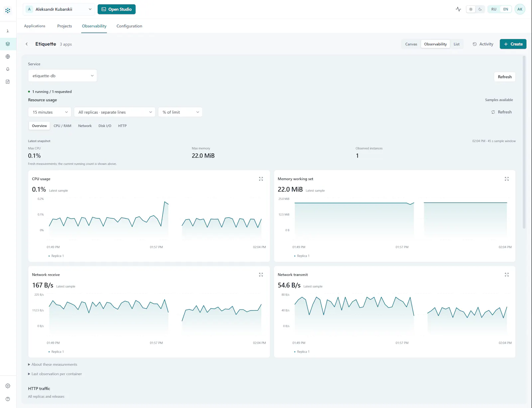Click the AK user avatar
This screenshot has width=532, height=408.
(520, 9)
